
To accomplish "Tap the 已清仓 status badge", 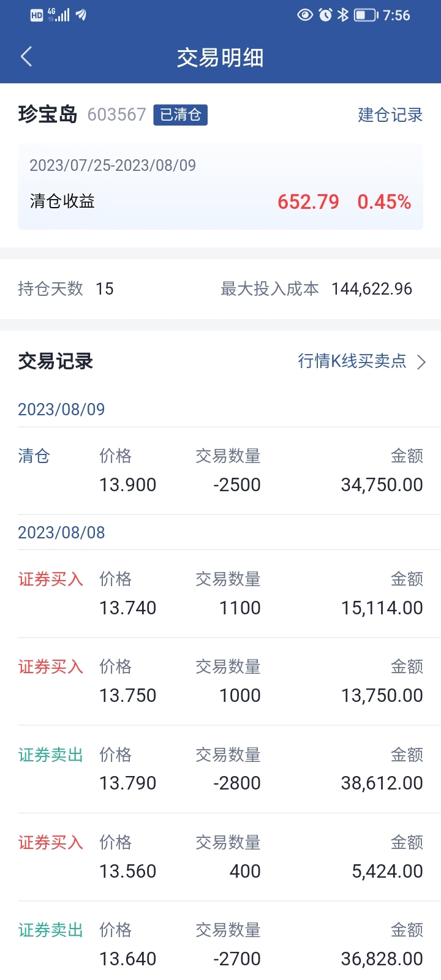I will pos(180,115).
